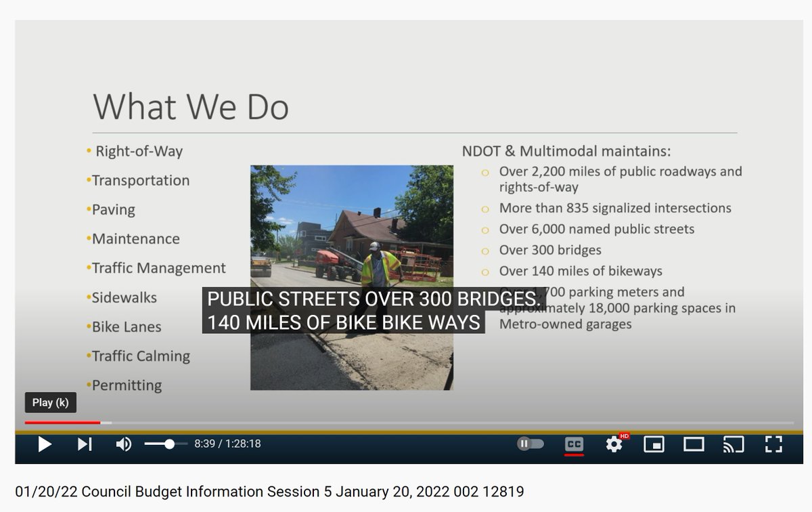Screen dimensions: 812x512
Task: Click the 'Sidewalks' bullet
Action: point(124,297)
